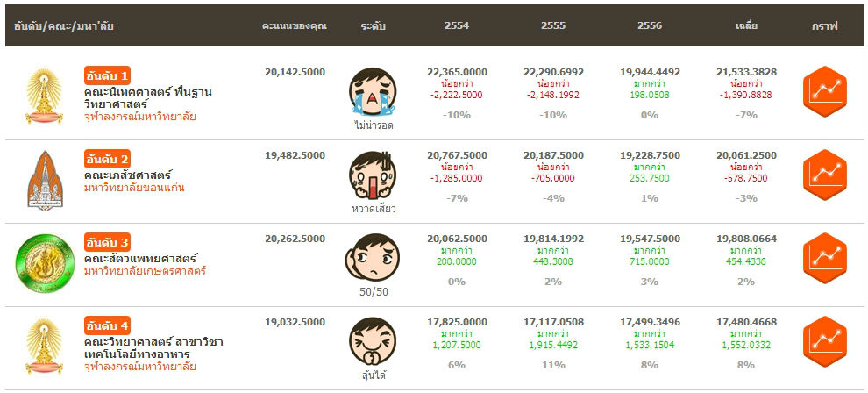Click the 2554 column header

457,26
